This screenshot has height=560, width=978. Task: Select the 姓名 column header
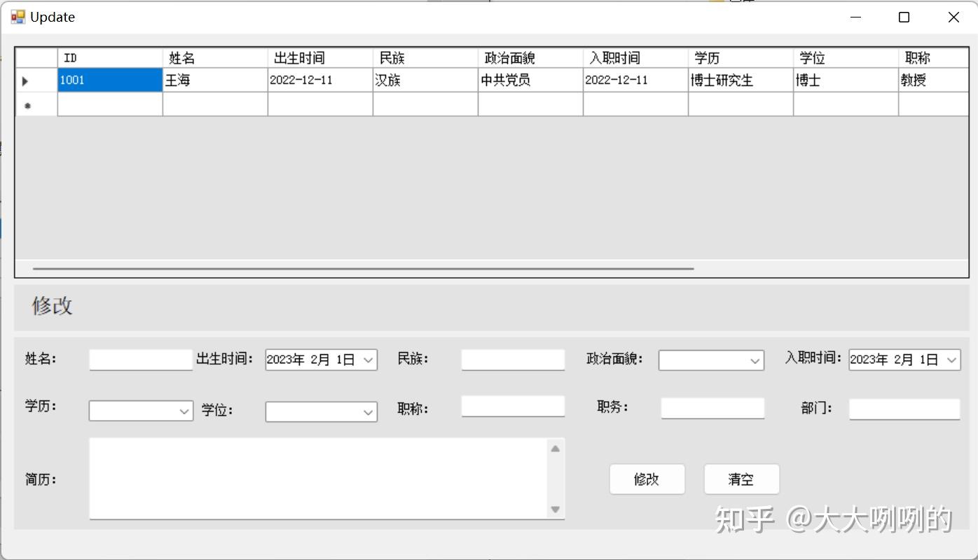[x=214, y=57]
